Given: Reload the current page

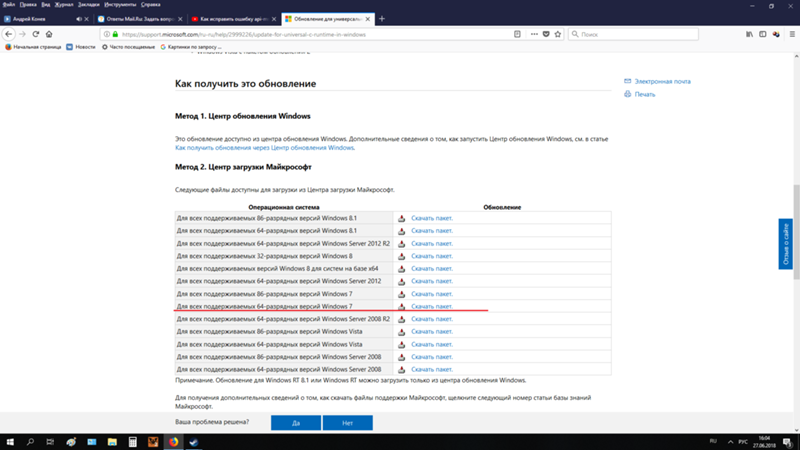Looking at the screenshot, I should pyautogui.click(x=36, y=34).
